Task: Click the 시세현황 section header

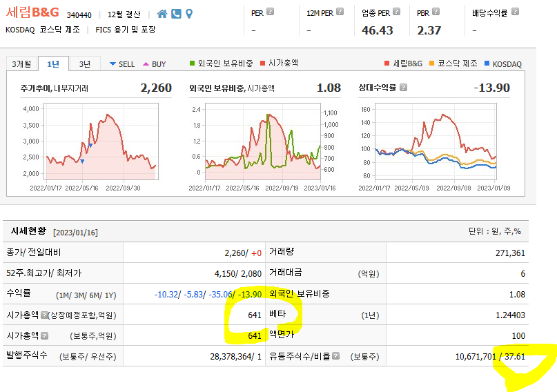Action: point(28,231)
